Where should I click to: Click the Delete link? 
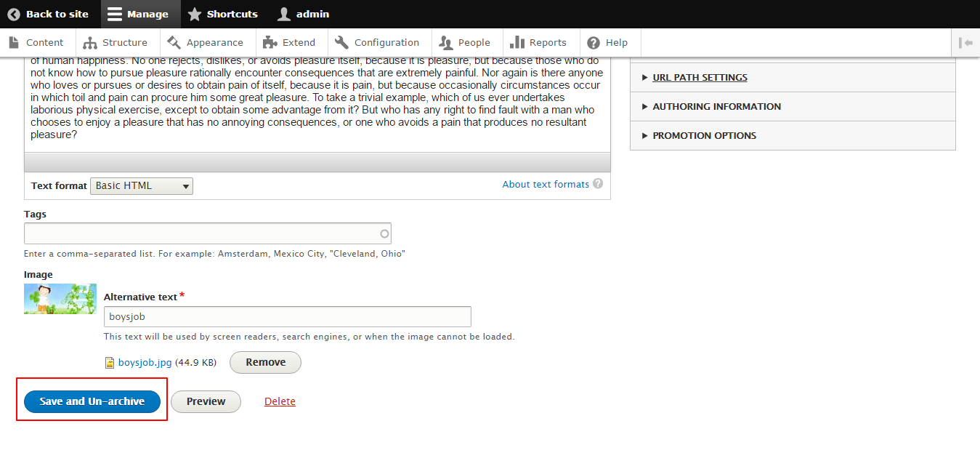(280, 401)
